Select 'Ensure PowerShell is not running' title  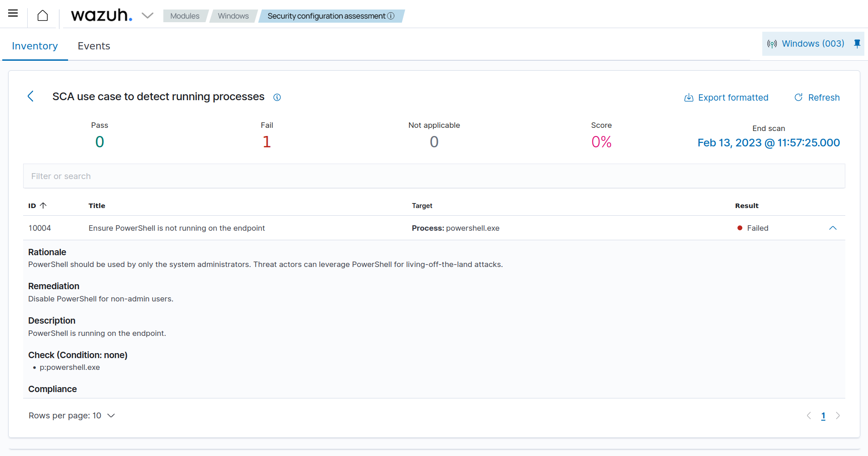[x=177, y=228]
